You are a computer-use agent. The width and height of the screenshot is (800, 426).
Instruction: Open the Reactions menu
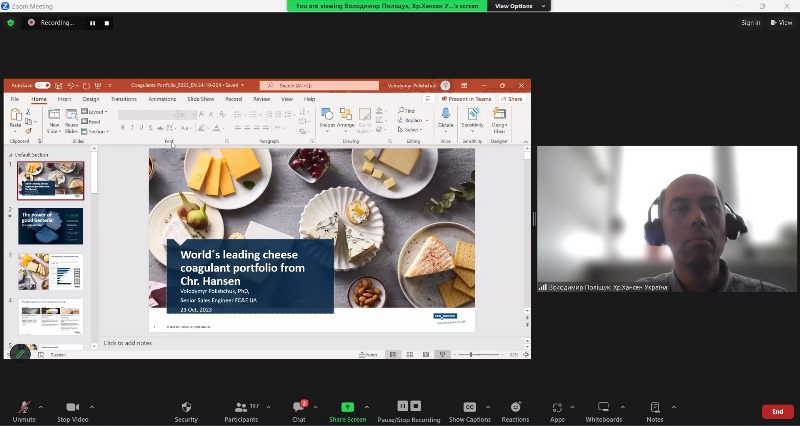515,410
